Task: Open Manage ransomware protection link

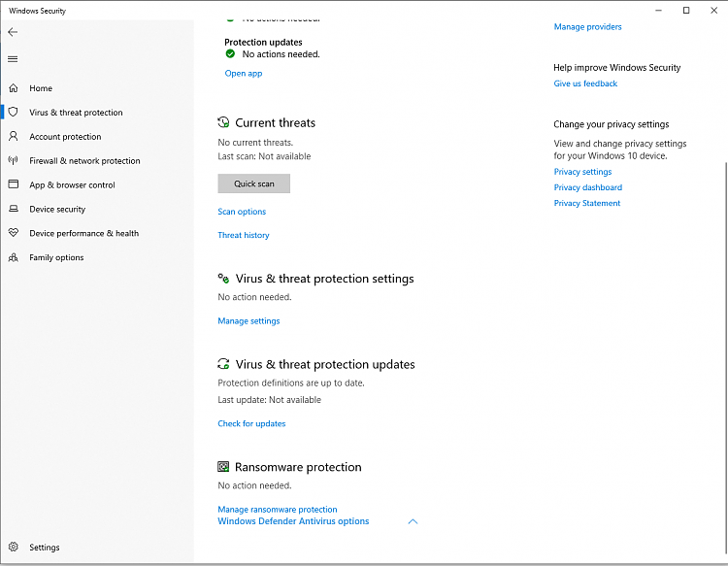Action: tap(278, 510)
